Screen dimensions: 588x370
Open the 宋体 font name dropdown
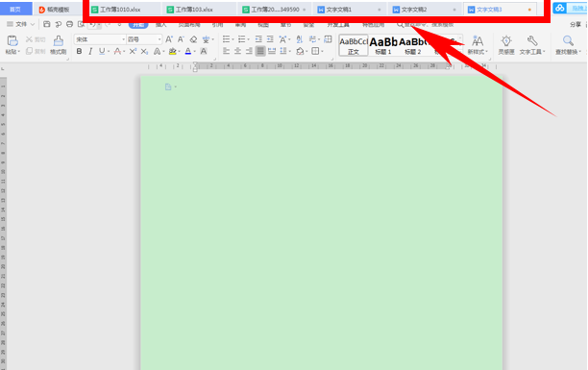[x=100, y=39]
